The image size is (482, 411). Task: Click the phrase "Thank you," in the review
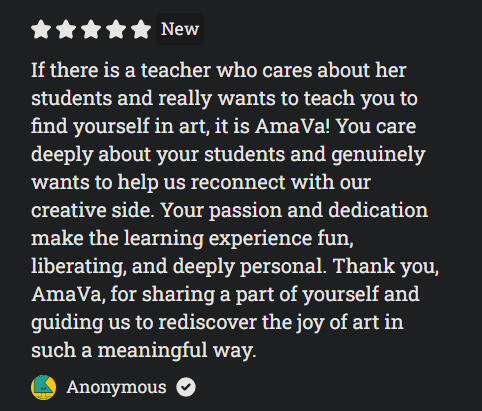[x=386, y=267]
